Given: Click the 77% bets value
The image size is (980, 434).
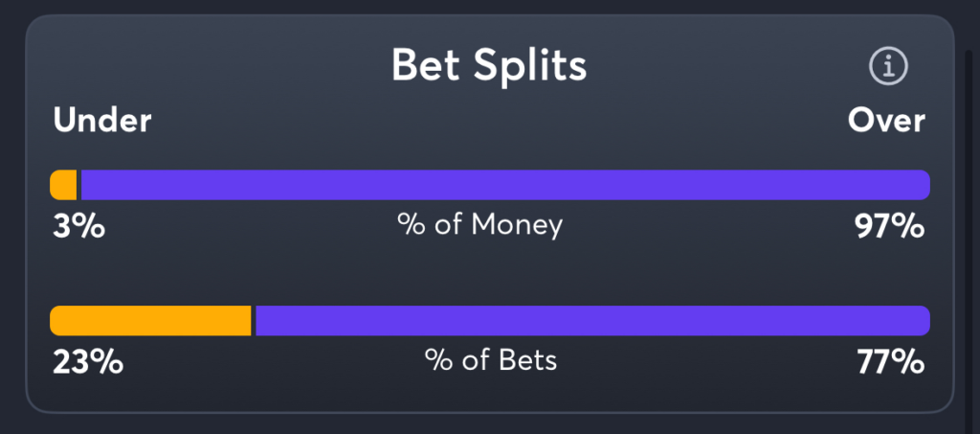Looking at the screenshot, I should tap(891, 362).
